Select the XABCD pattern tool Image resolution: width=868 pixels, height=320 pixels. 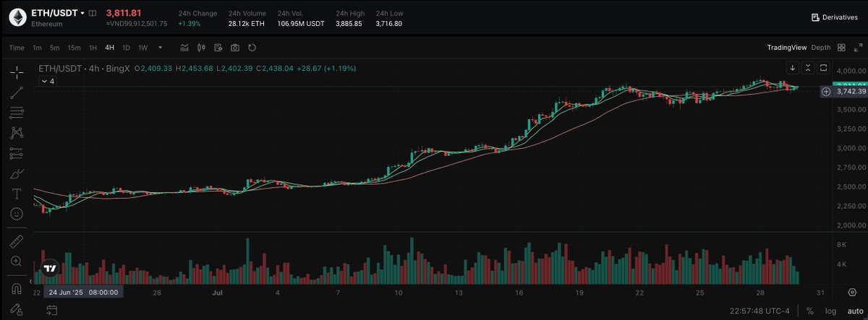[x=17, y=133]
